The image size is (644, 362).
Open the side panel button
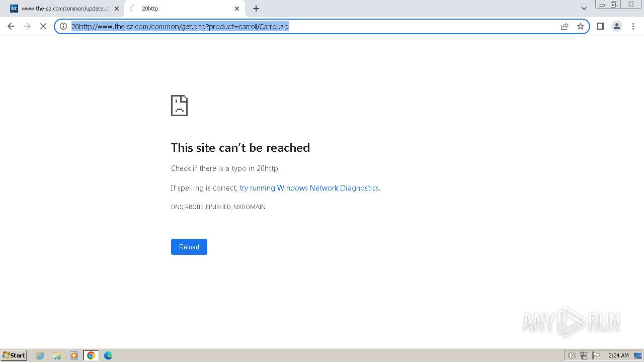coord(601,26)
